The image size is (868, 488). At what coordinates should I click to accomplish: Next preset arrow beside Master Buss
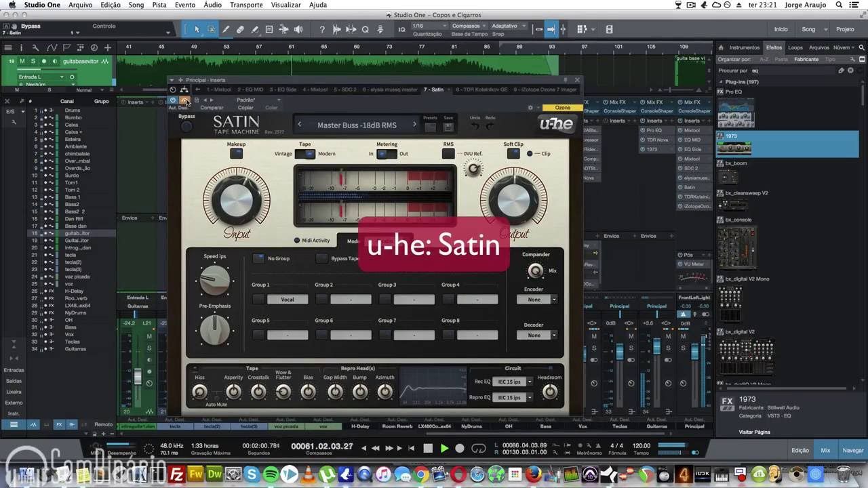pos(414,125)
